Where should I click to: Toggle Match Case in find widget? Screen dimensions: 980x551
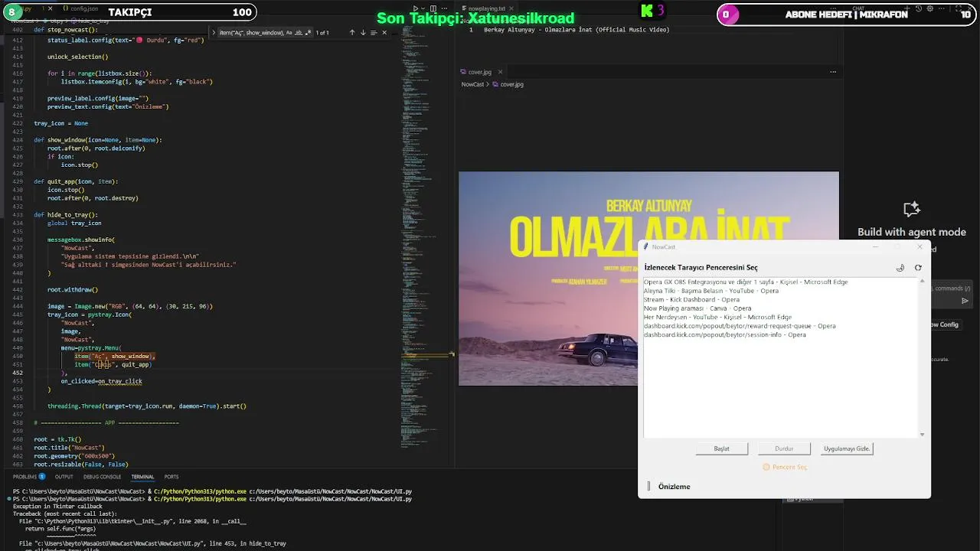tap(289, 33)
